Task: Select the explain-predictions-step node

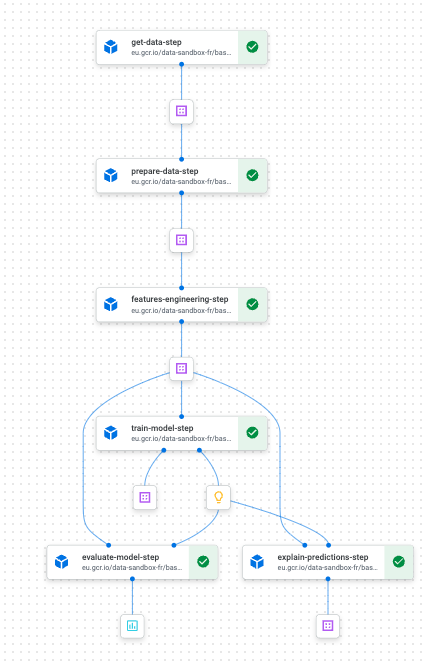Action: click(327, 562)
